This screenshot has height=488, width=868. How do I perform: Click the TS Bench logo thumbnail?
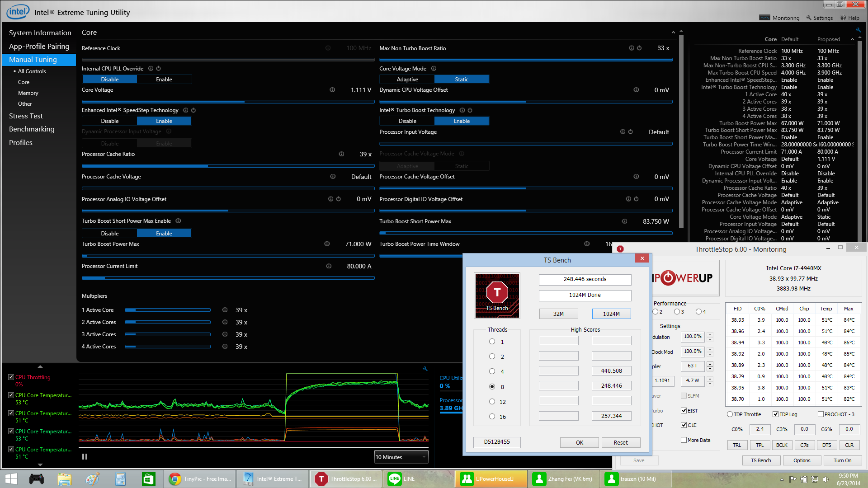point(497,296)
